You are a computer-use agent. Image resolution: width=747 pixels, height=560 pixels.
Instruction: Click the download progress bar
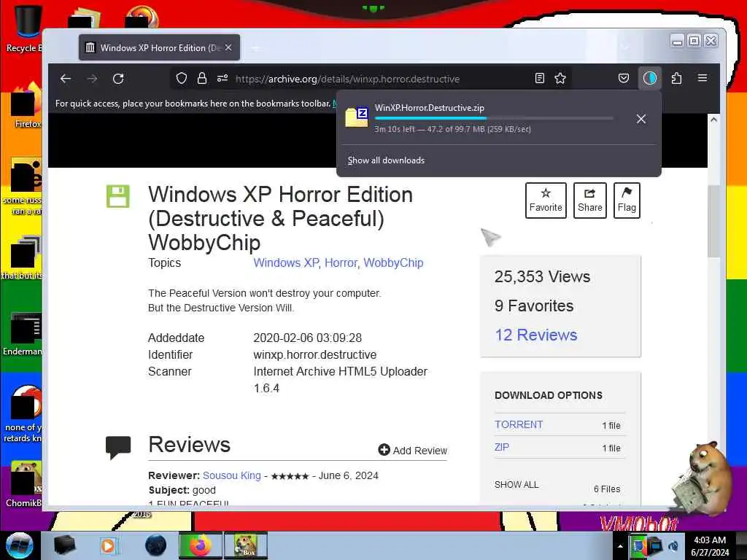(494, 118)
